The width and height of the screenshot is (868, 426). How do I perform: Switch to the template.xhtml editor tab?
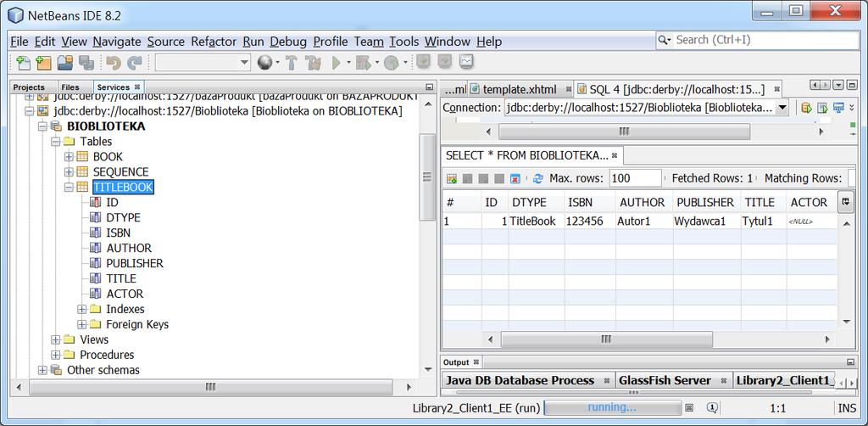pyautogui.click(x=520, y=88)
